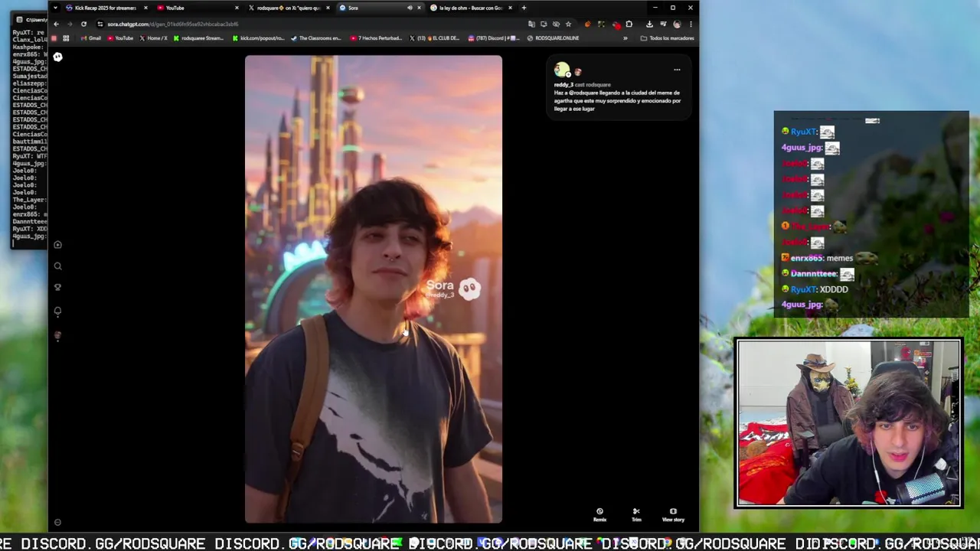Open the kick.com/popout bookmark
The height and width of the screenshot is (551, 980).
point(259,38)
